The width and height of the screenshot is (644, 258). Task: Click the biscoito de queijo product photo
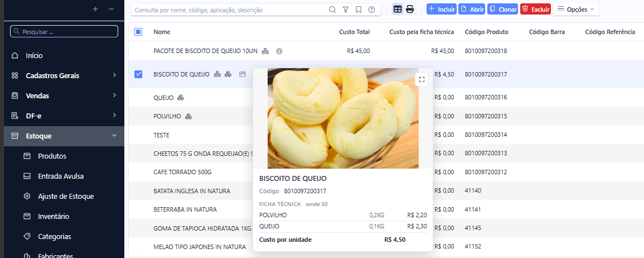pyautogui.click(x=343, y=118)
